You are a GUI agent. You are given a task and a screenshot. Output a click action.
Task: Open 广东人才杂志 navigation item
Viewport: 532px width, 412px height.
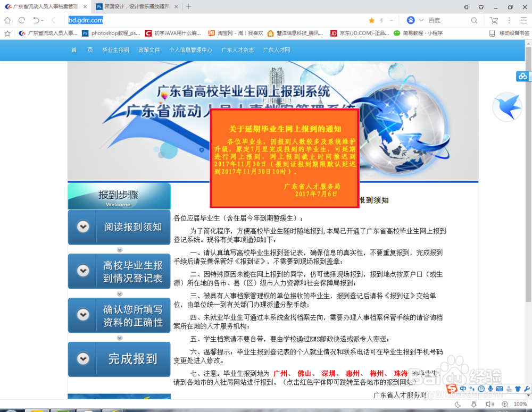pos(237,50)
